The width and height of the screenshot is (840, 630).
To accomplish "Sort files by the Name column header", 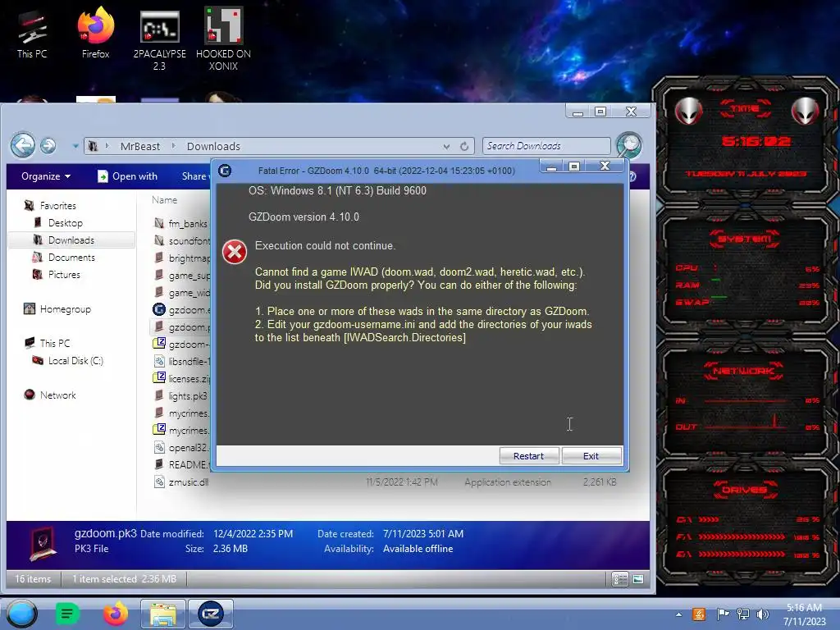I will tap(164, 200).
